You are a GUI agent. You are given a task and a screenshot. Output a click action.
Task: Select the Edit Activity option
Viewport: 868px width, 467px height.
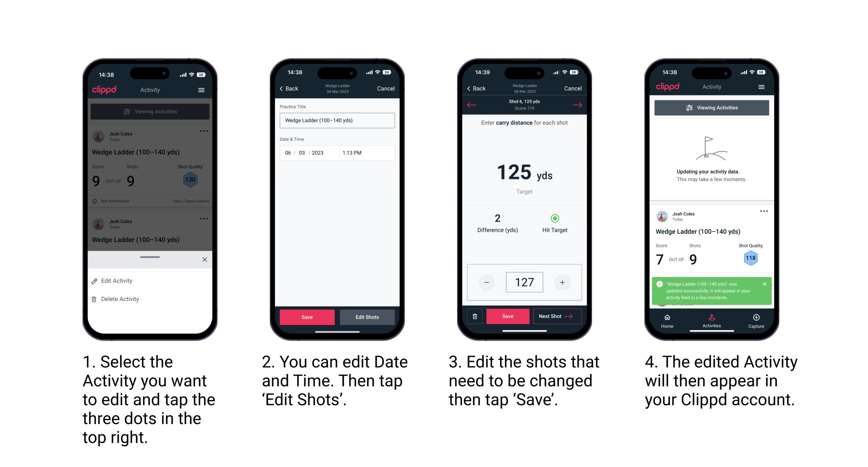point(117,281)
